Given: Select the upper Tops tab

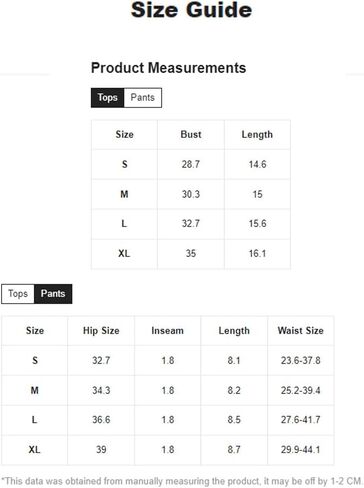Looking at the screenshot, I should 107,98.
